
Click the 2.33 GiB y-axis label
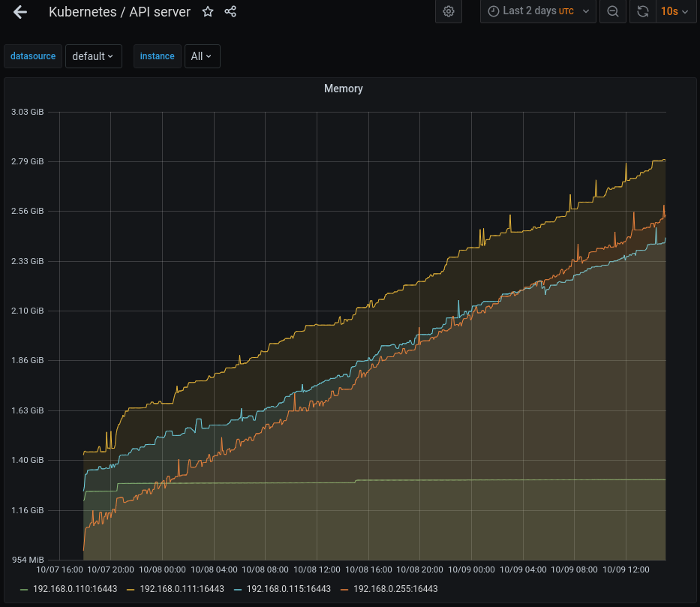tap(27, 261)
